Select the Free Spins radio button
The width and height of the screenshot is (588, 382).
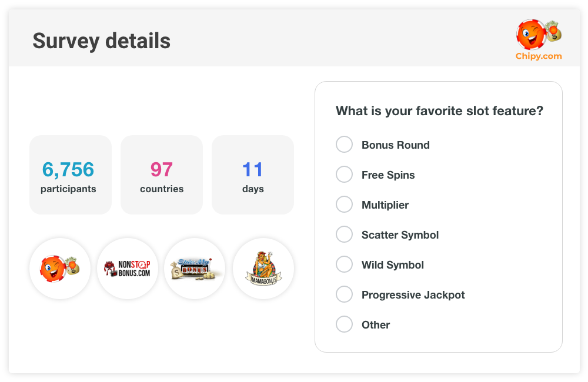coord(344,174)
